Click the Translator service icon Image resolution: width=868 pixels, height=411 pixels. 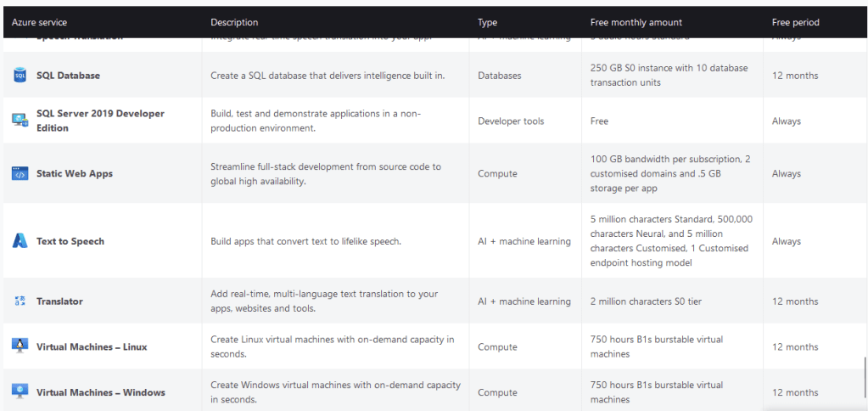coord(20,301)
